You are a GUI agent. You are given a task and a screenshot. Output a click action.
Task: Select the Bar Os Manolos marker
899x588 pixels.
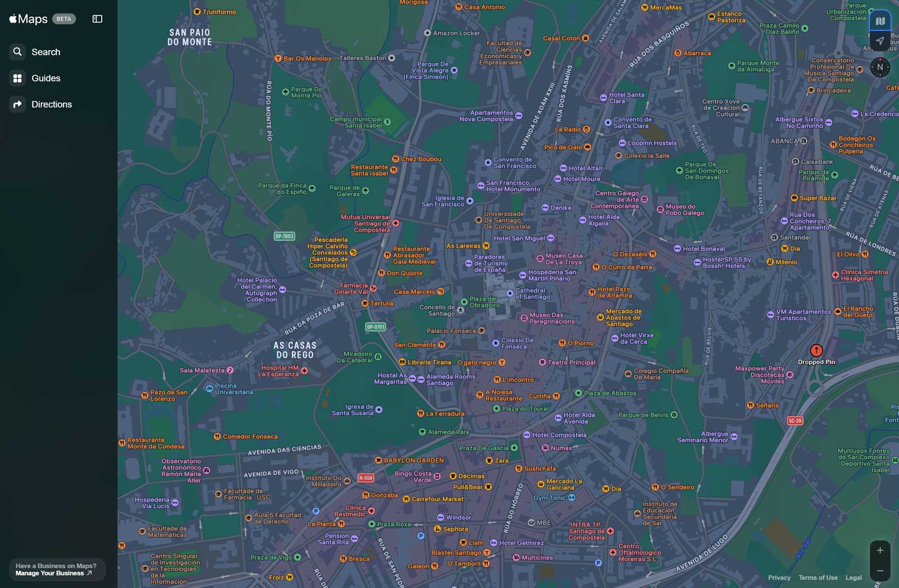tap(278, 58)
